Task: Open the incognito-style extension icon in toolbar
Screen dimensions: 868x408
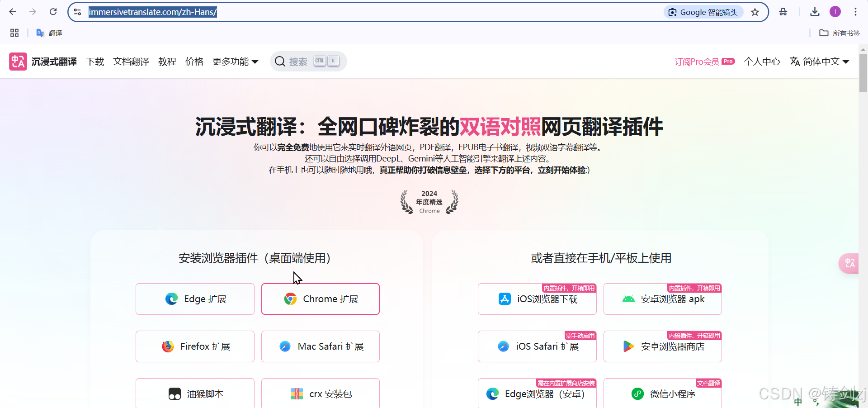Action: 783,12
